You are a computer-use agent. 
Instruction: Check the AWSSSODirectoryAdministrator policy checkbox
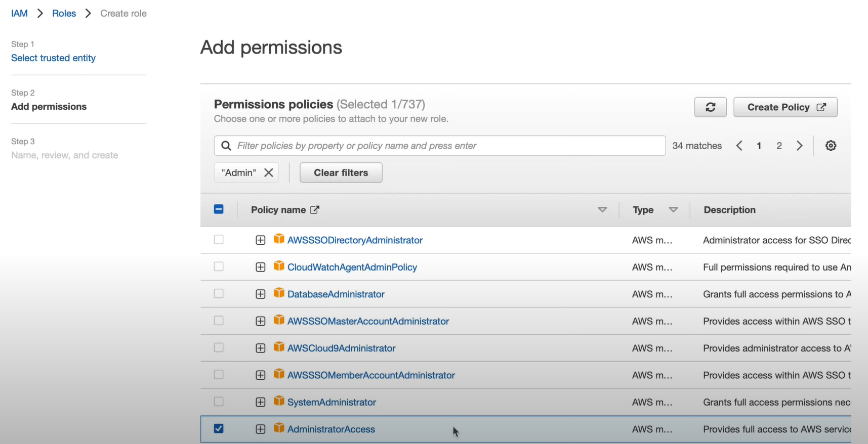[219, 240]
